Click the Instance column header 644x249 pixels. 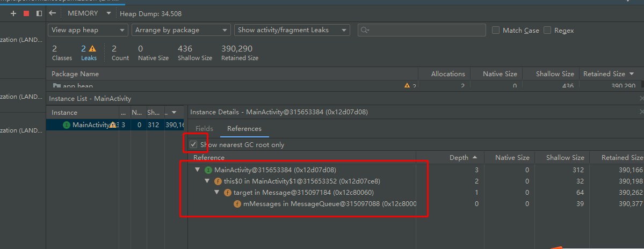click(83, 112)
